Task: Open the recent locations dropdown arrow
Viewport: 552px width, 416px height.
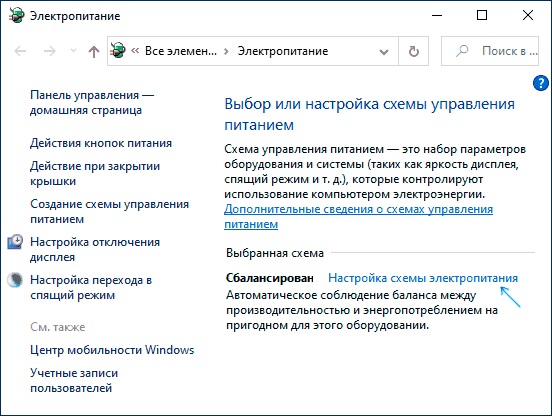Action: (x=73, y=51)
